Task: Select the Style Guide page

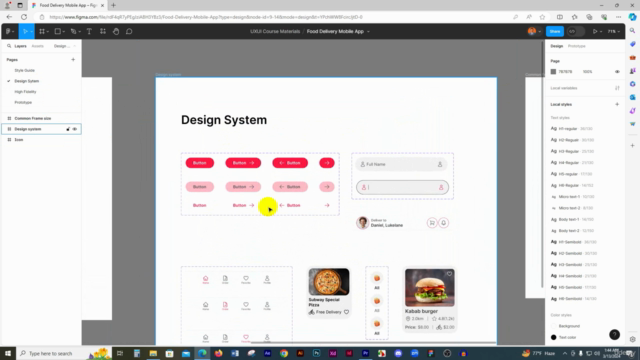Action: 24,71
